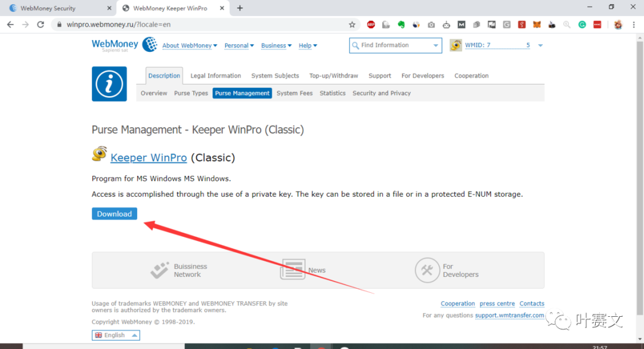Click the green Grammarly extension icon
Viewport: 644px width, 349px height.
pos(582,24)
